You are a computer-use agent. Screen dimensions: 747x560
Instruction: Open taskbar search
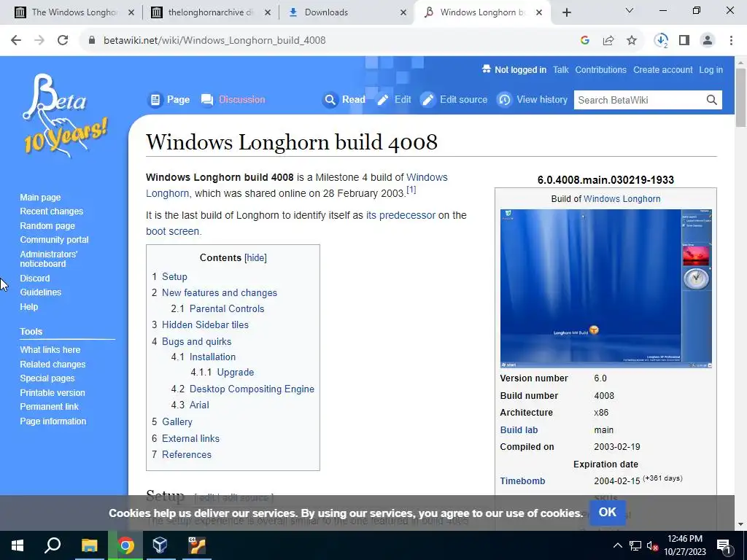(53, 545)
